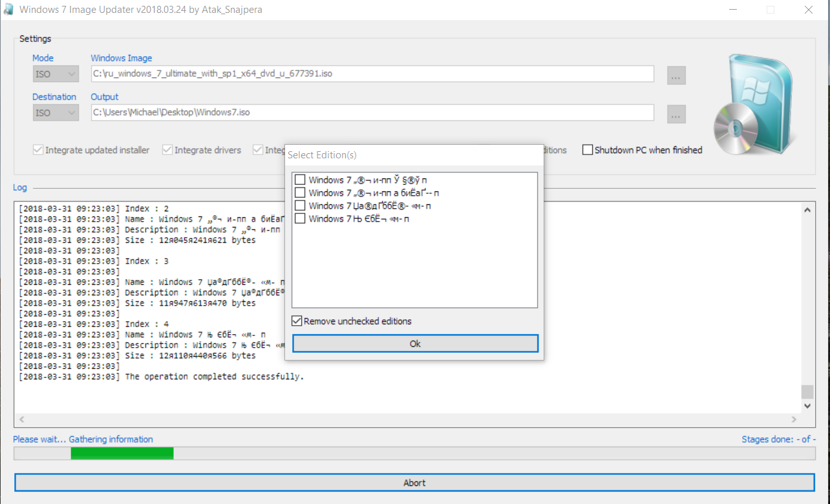The width and height of the screenshot is (830, 504).
Task: Close the Image Updater window
Action: (808, 10)
